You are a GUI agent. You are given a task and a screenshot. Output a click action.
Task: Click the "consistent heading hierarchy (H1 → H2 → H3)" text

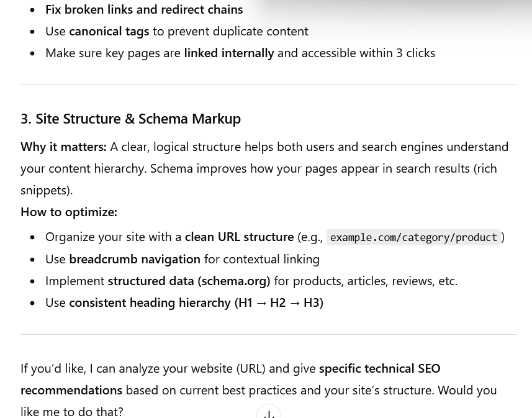point(196,302)
